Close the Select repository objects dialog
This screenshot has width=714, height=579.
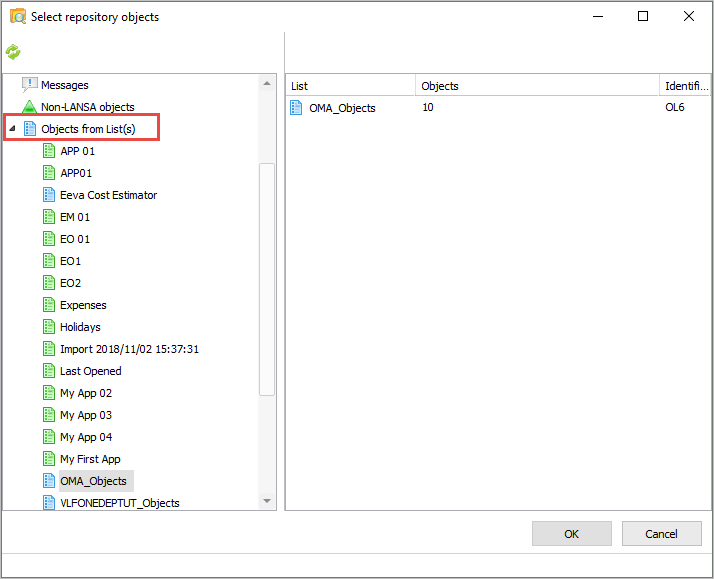688,16
